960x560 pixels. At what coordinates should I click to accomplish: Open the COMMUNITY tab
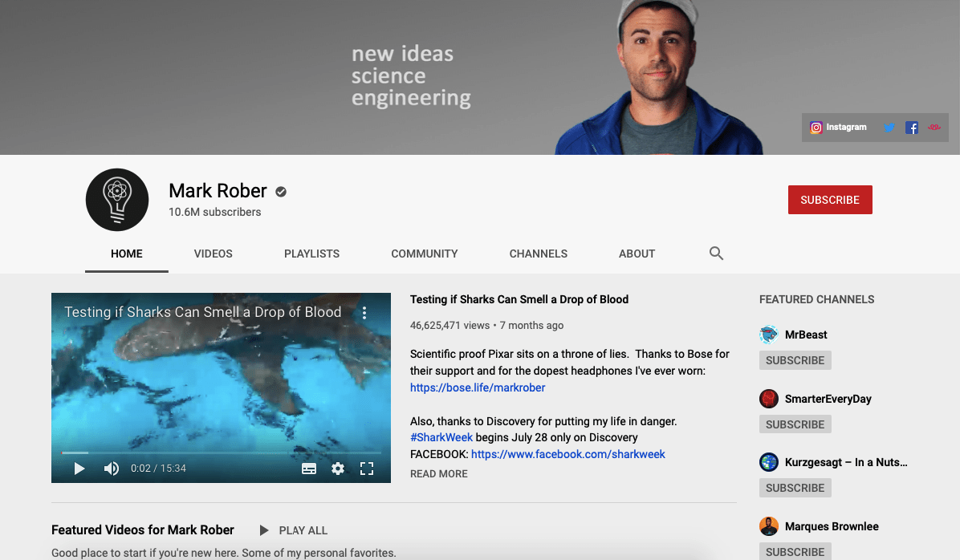pos(424,254)
